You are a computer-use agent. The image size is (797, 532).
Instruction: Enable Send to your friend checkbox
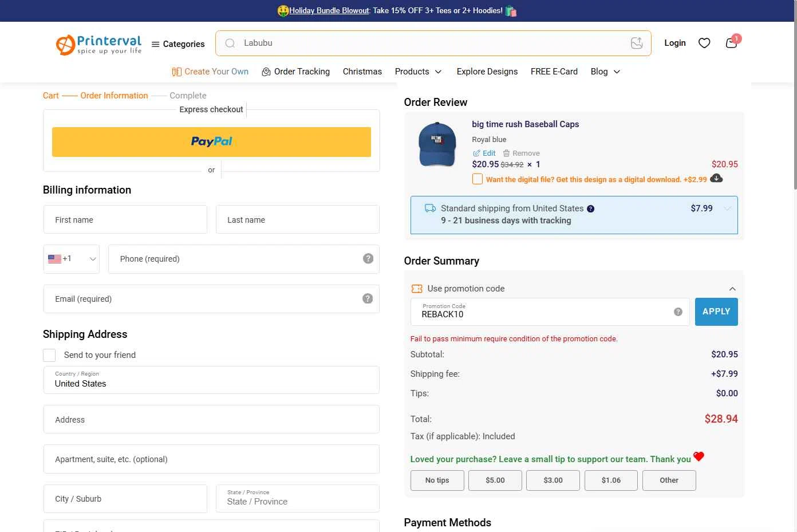[x=49, y=355]
